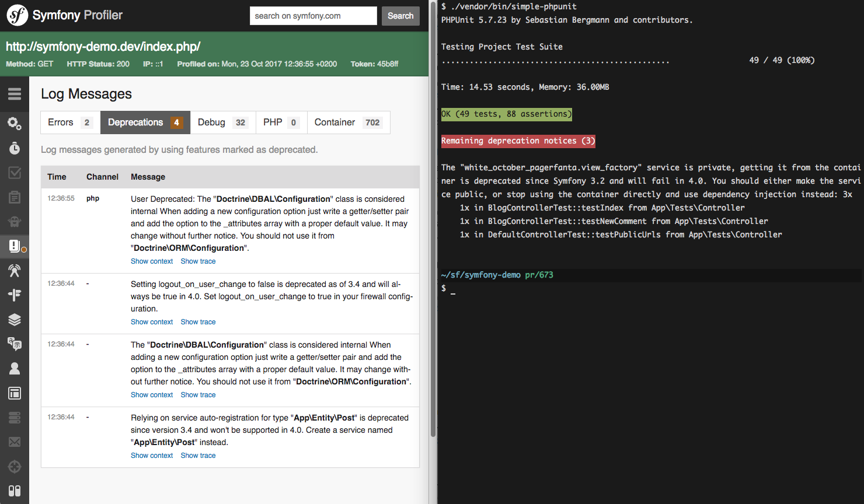
Task: Switch to the Errors tab
Action: (70, 123)
